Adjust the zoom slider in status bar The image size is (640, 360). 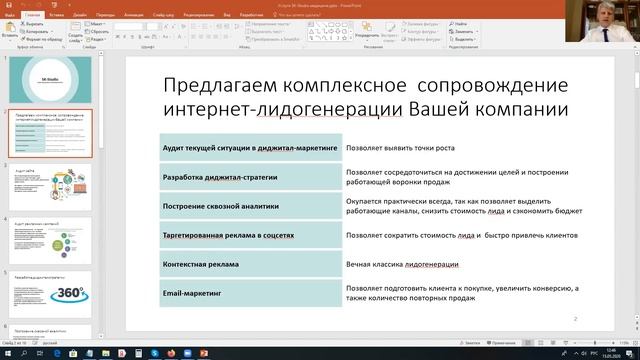tap(594, 343)
